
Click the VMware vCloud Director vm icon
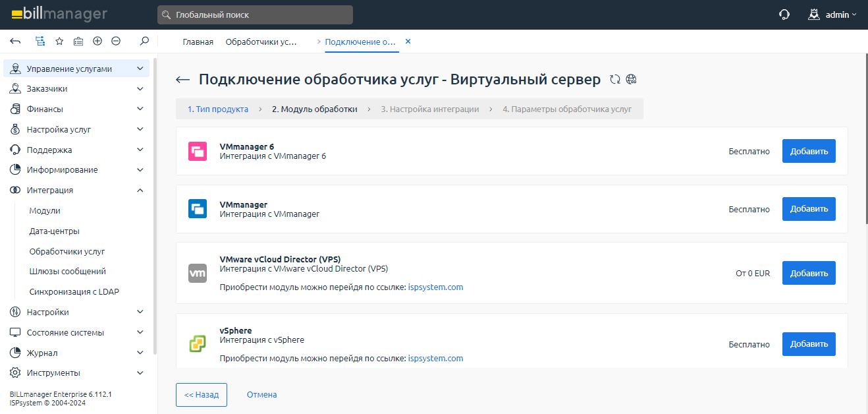(x=198, y=273)
